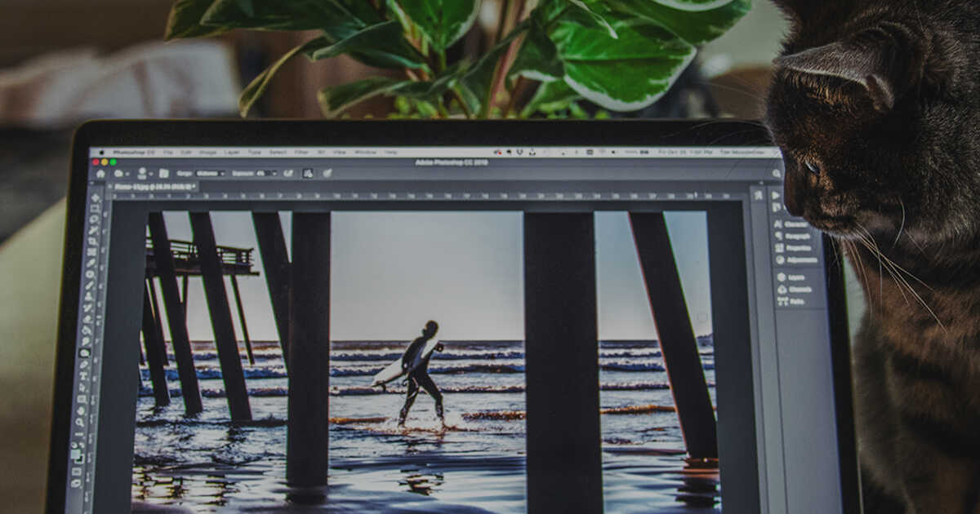Screen dimensions: 980x514
Task: Select the Paragraph panel icon
Action: [781, 236]
